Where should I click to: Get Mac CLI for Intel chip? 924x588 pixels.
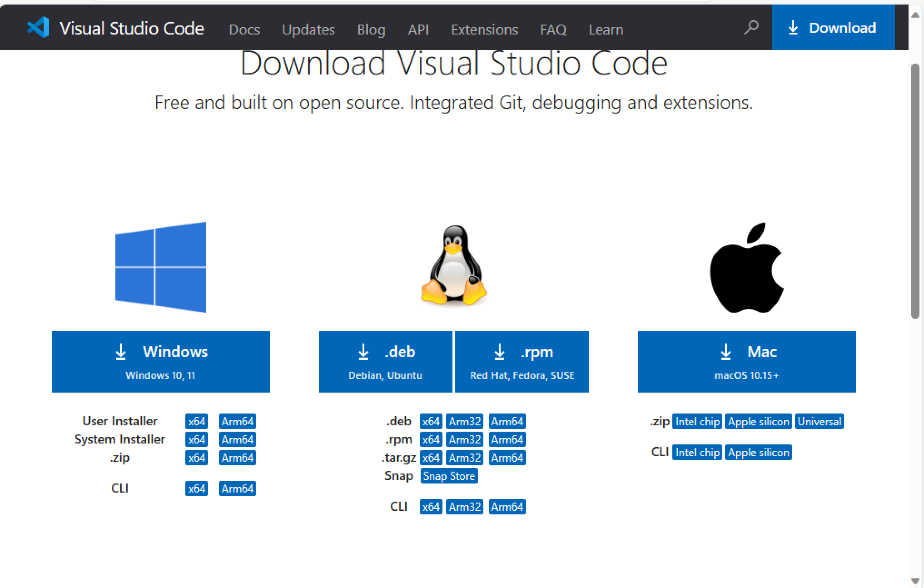(697, 452)
